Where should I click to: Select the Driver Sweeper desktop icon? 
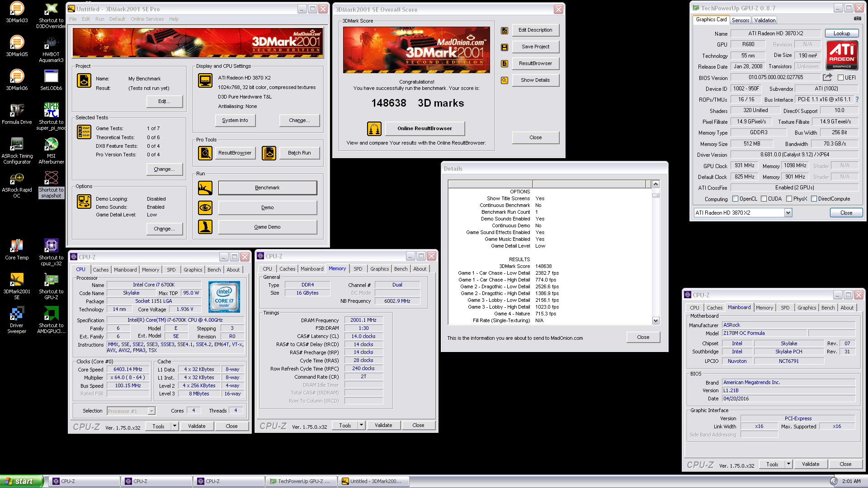click(x=17, y=320)
